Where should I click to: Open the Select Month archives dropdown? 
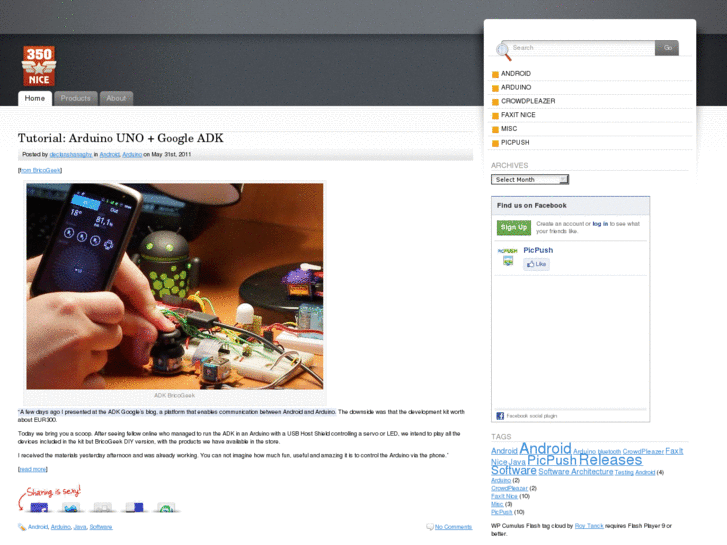pos(530,180)
